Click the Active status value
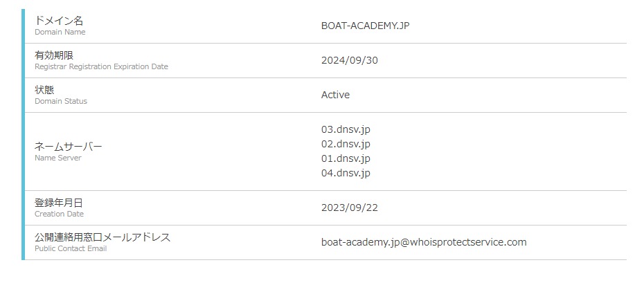The width and height of the screenshot is (644, 285). pos(335,95)
